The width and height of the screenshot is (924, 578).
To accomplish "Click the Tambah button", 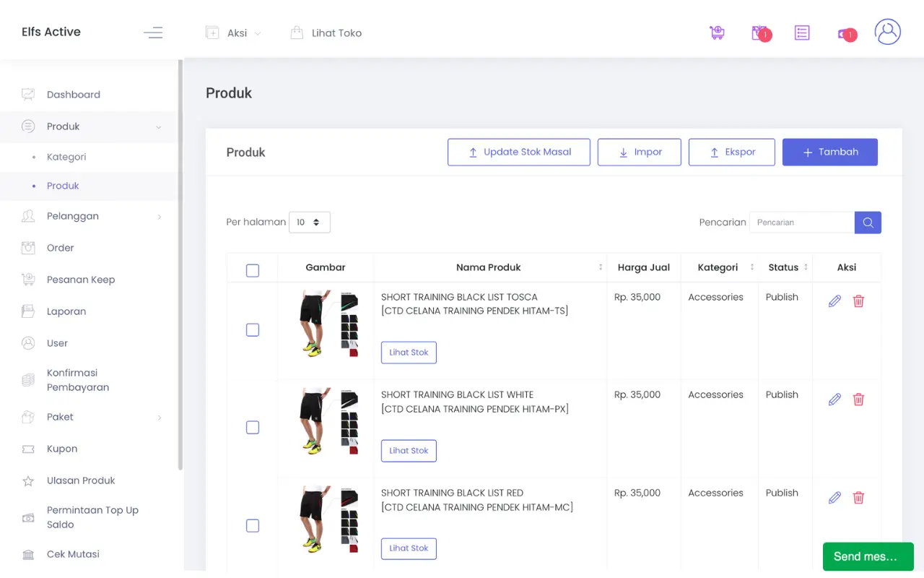I will click(829, 152).
